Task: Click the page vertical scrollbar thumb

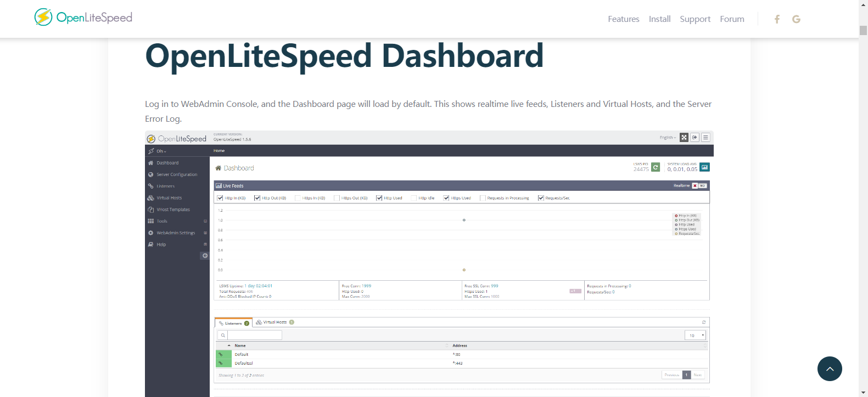Action: point(863,30)
